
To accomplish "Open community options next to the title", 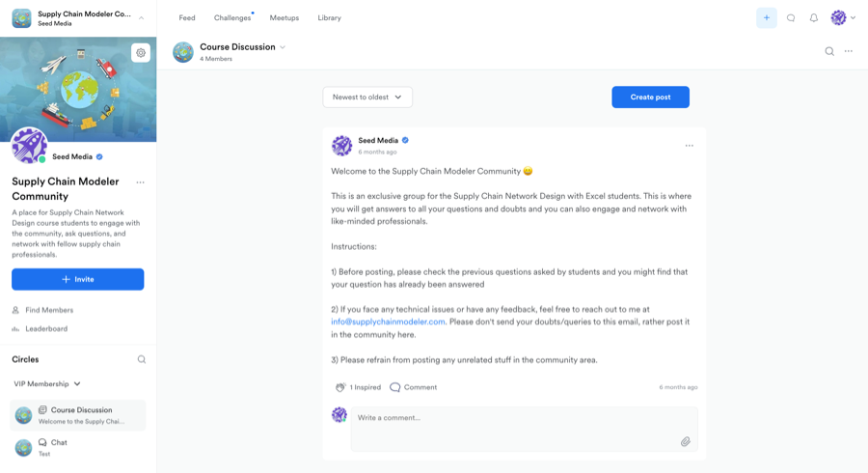I will (x=141, y=182).
